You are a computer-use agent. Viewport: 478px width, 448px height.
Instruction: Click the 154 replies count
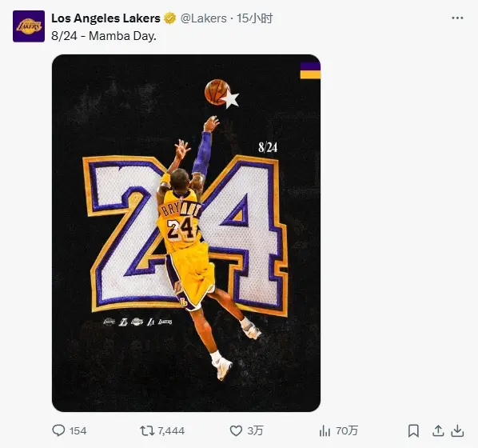pos(78,431)
